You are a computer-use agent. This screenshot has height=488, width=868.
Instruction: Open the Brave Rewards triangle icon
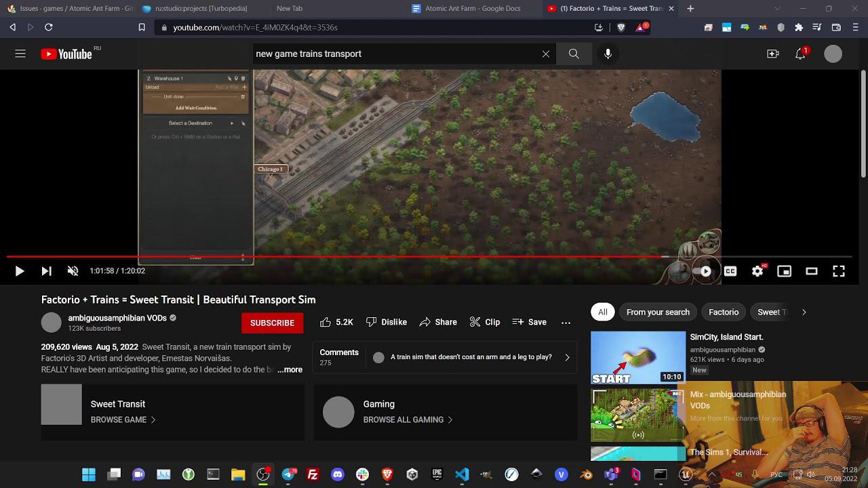click(641, 27)
